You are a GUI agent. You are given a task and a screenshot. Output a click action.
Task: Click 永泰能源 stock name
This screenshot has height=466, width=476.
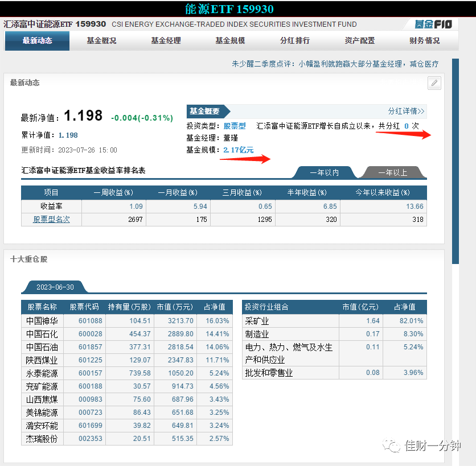[x=42, y=373]
